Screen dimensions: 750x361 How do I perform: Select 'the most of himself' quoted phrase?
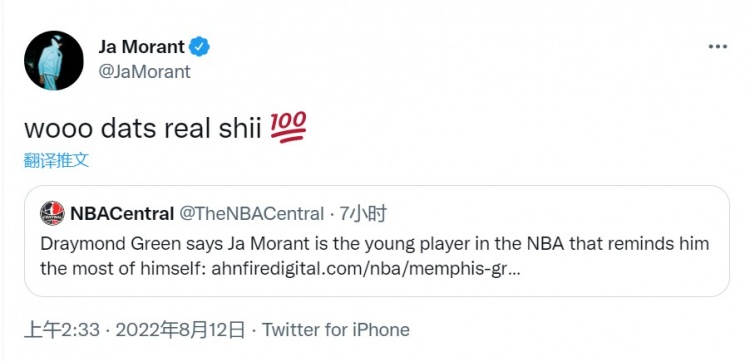coord(123,269)
